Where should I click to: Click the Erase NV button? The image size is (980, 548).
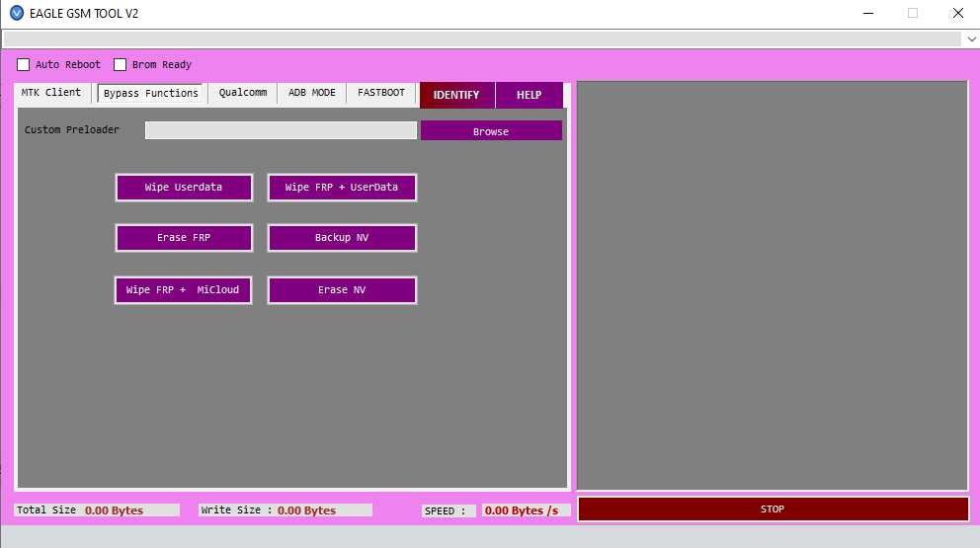tap(342, 290)
